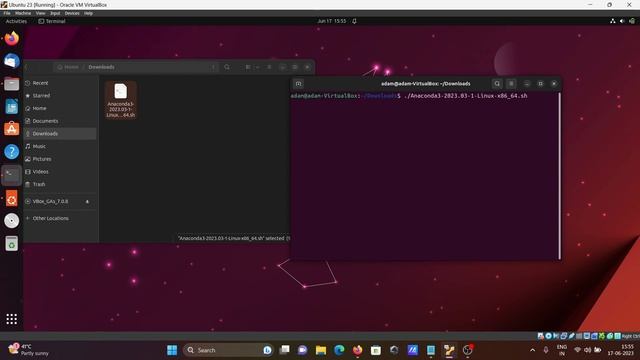Open Recent in Files sidebar
Viewport: 640px width, 360px height.
click(x=60, y=83)
